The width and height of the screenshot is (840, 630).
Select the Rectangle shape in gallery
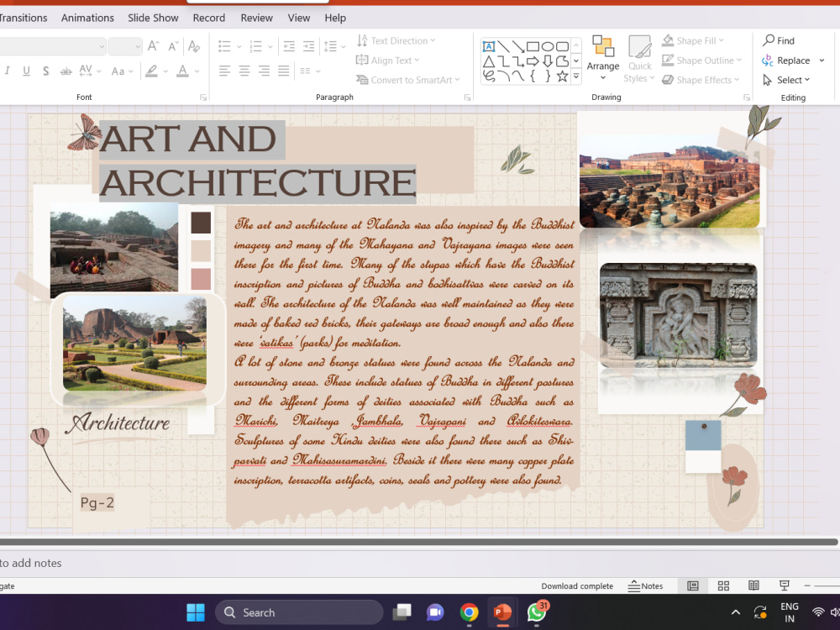(533, 46)
